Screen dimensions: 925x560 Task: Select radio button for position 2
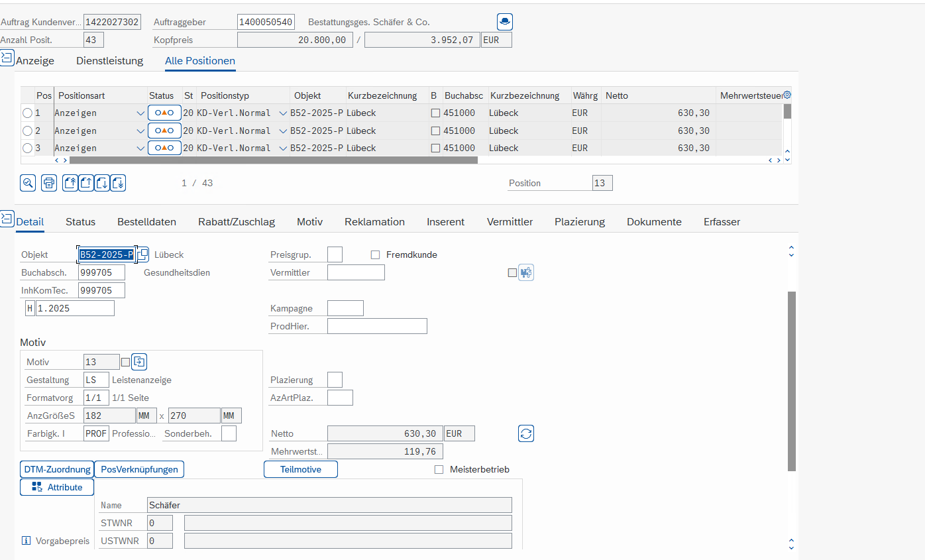[27, 131]
